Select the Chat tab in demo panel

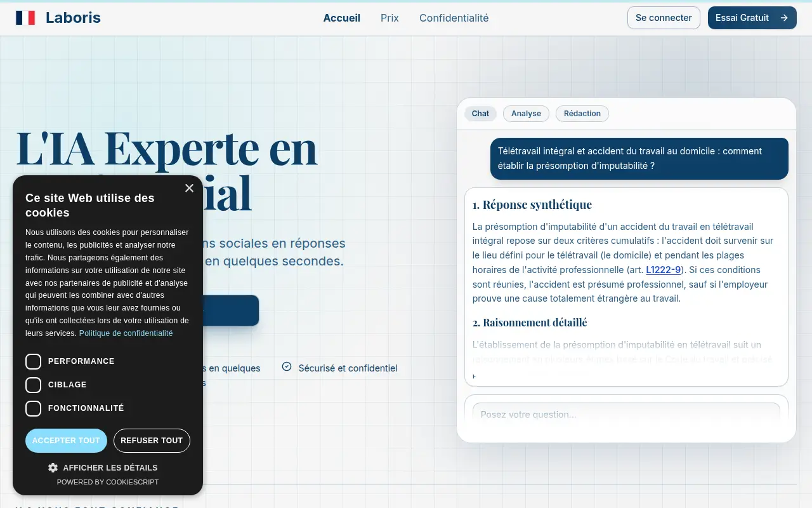[x=480, y=114]
